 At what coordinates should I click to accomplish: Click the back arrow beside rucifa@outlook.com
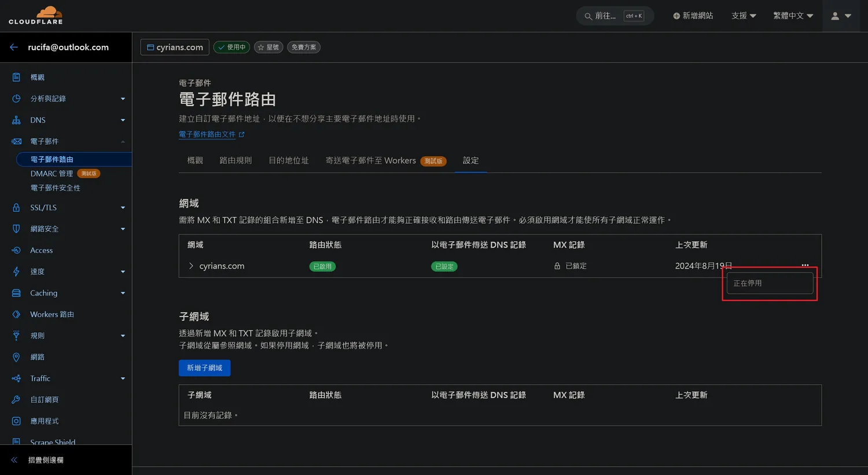pyautogui.click(x=14, y=47)
